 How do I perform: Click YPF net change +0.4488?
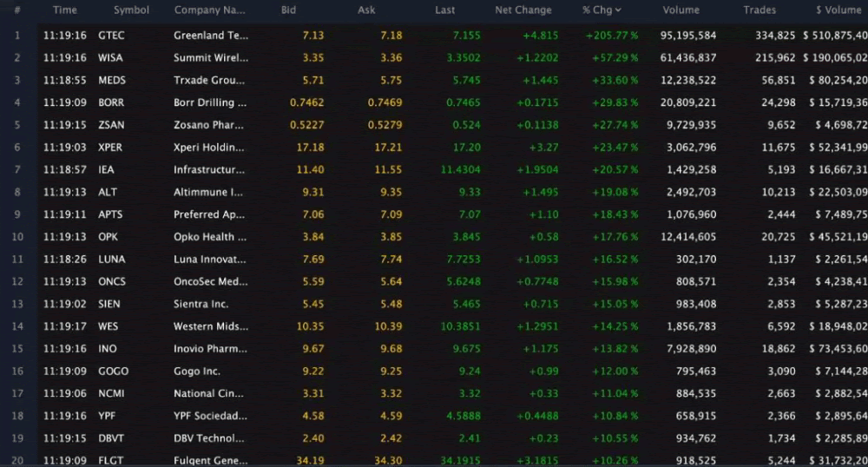click(x=537, y=416)
